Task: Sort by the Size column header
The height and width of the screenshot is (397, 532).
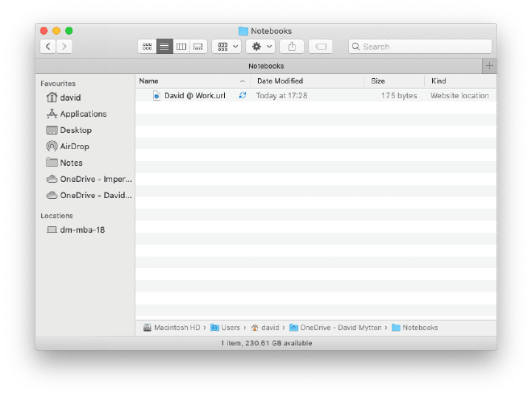Action: tap(394, 81)
